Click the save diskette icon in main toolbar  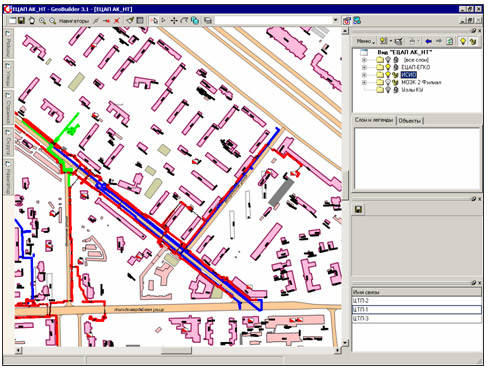point(22,21)
